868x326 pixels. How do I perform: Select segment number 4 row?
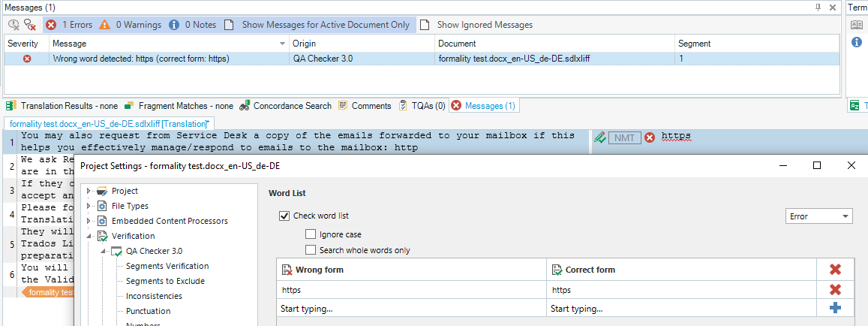11,213
